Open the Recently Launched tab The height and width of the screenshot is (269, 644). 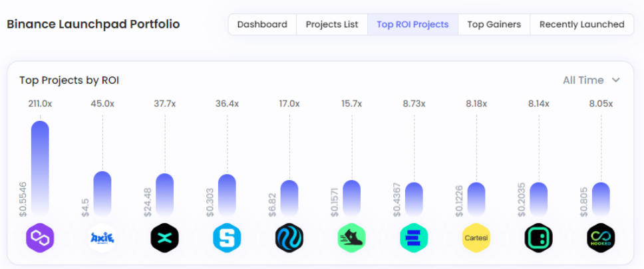pyautogui.click(x=581, y=25)
